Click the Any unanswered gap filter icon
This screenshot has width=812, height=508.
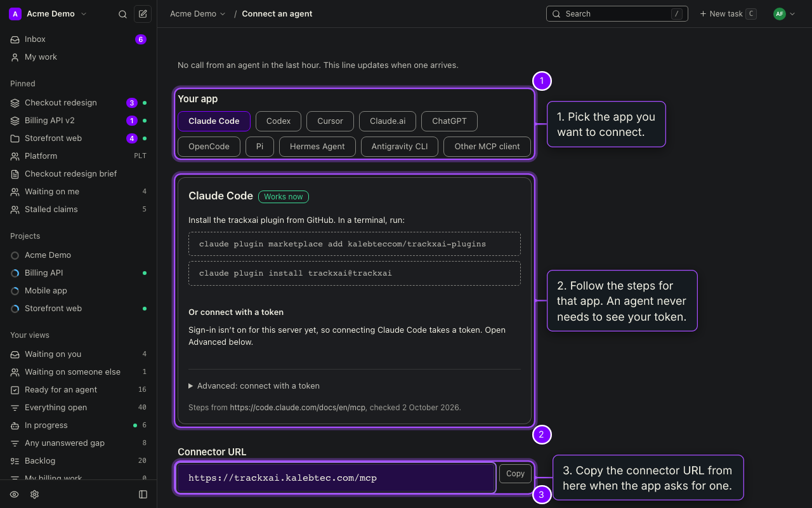pyautogui.click(x=15, y=443)
